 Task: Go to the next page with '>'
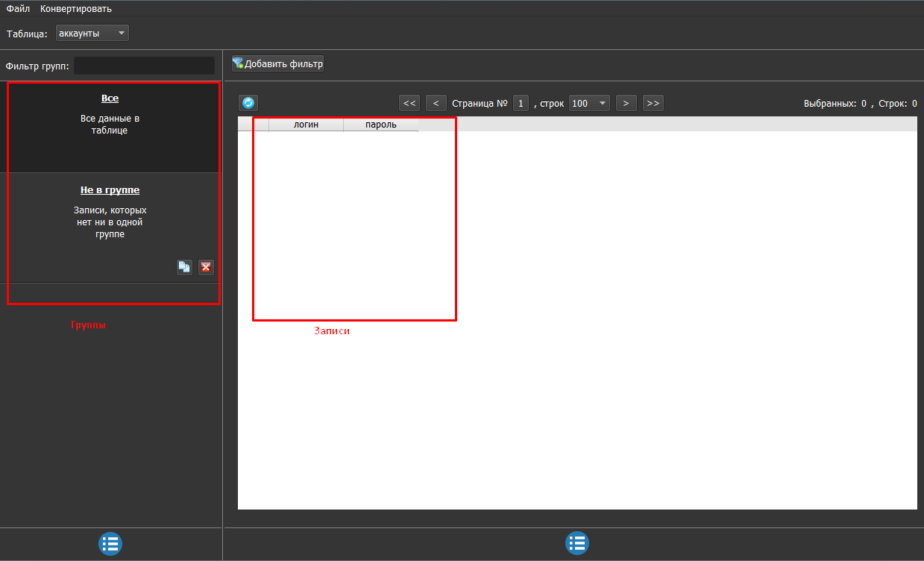click(626, 103)
